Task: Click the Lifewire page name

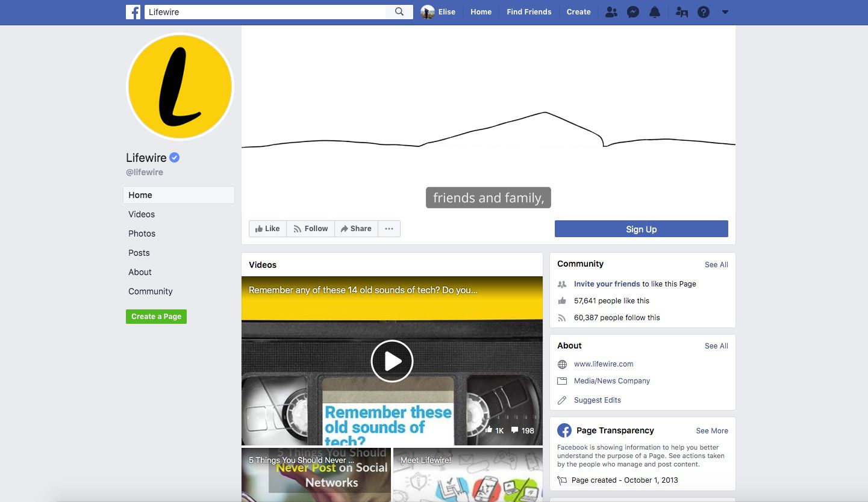Action: pos(146,158)
